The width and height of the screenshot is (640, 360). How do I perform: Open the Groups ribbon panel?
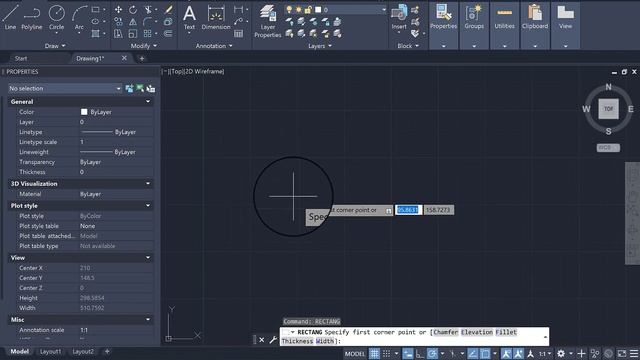[x=474, y=25]
